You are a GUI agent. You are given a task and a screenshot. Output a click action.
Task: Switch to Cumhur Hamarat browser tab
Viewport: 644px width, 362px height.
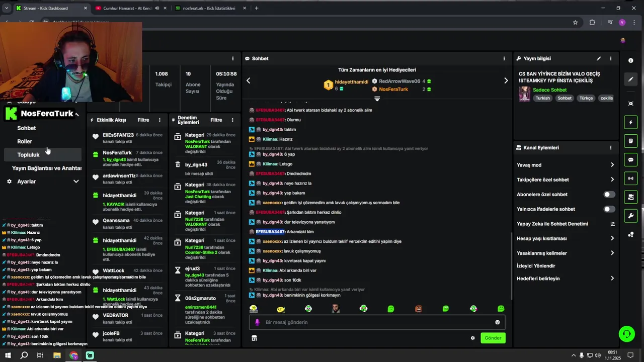pos(127,8)
